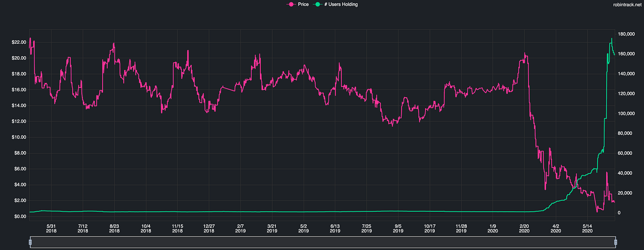Click the $4.00 price axis label
Viewport: 644px width, 250px height.
(19, 185)
